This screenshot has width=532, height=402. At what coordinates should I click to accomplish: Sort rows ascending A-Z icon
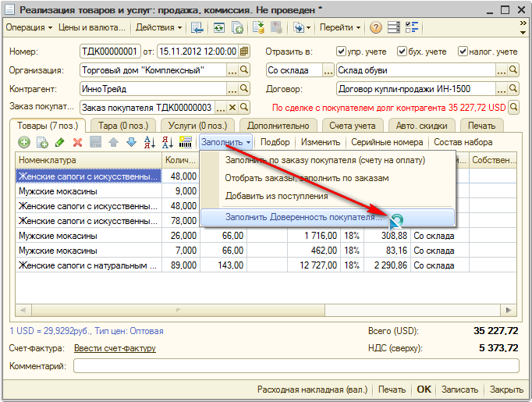(x=148, y=142)
